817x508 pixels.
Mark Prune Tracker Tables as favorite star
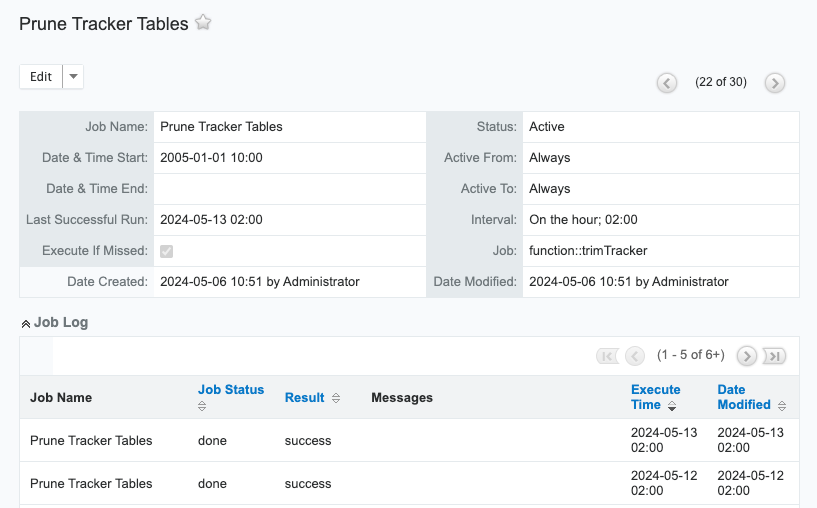203,22
